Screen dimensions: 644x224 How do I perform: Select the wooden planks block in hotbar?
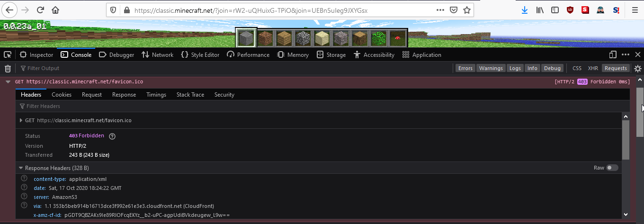point(284,37)
